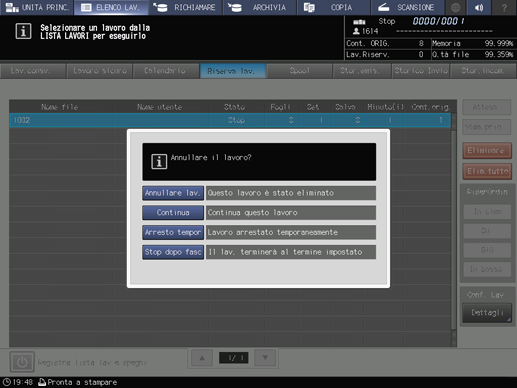Click the In basso reorder button
Screen dimensions: 517x388
(487, 269)
